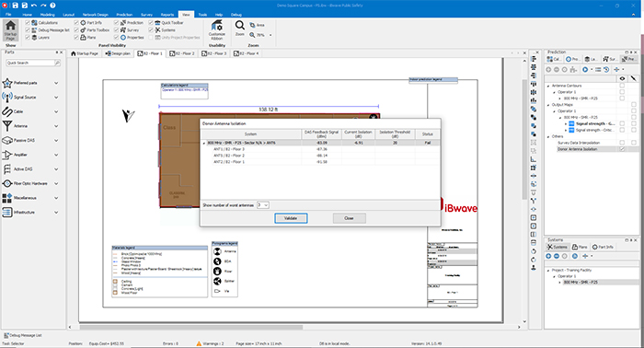Select the Area zoom tool

257,25
